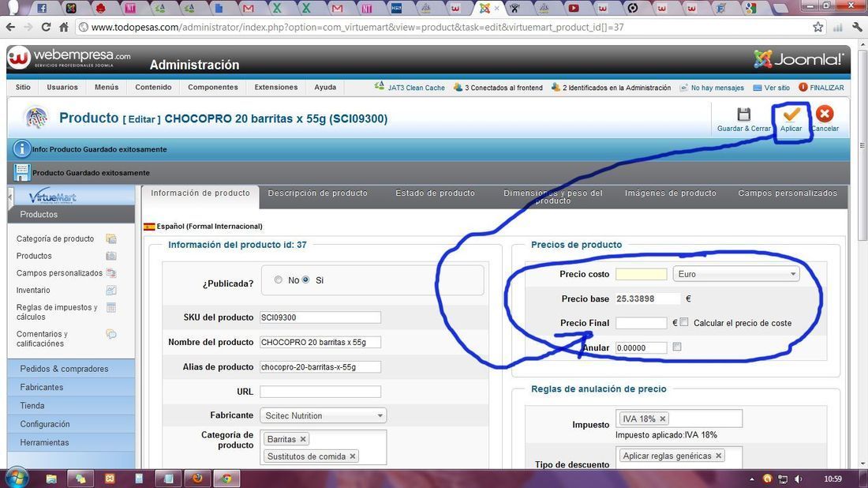Open the Usuarios menu

62,87
